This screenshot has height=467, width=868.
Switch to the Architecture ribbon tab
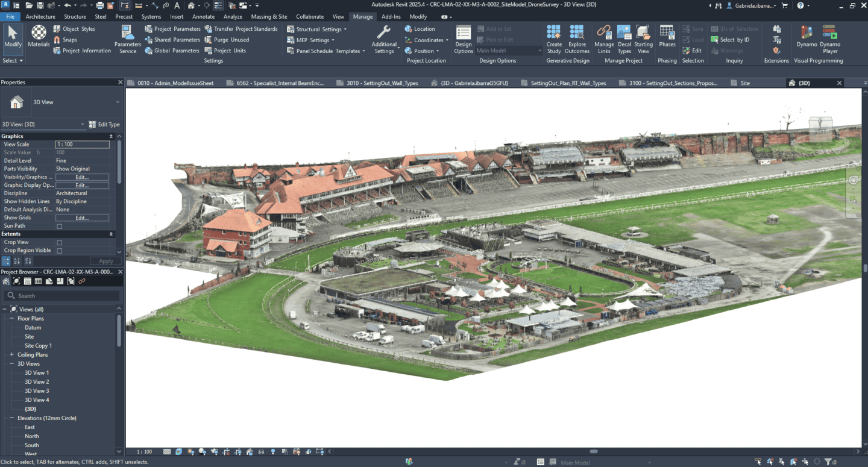click(40, 17)
